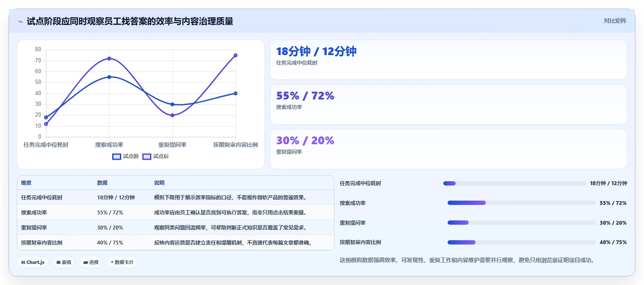Click the 试点后 data point at 重复提问率
This screenshot has height=285, width=644.
(x=172, y=115)
